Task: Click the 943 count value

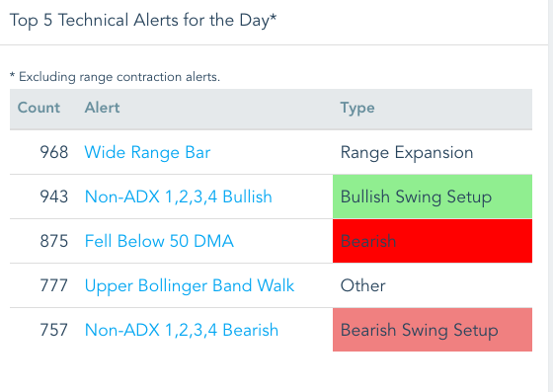Action: coord(54,197)
